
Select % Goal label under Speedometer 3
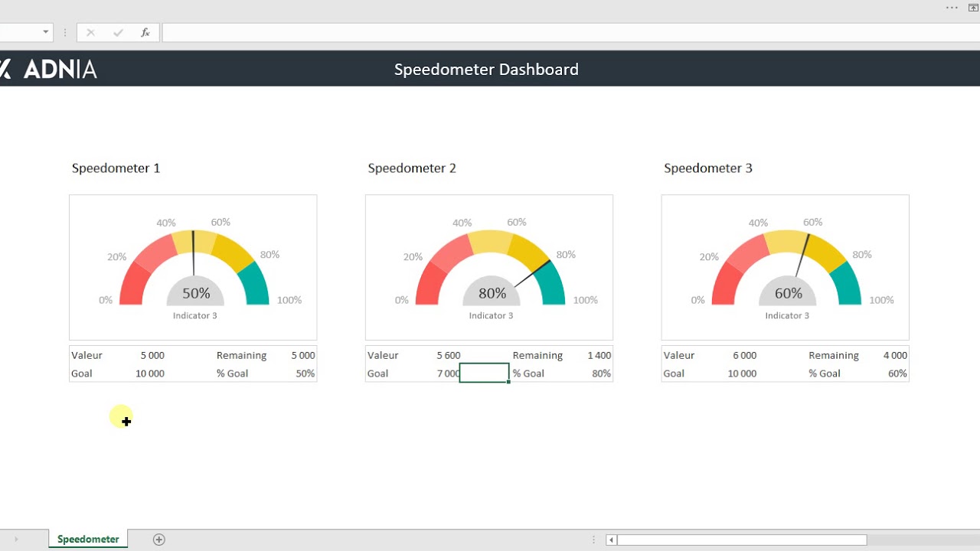tap(825, 374)
